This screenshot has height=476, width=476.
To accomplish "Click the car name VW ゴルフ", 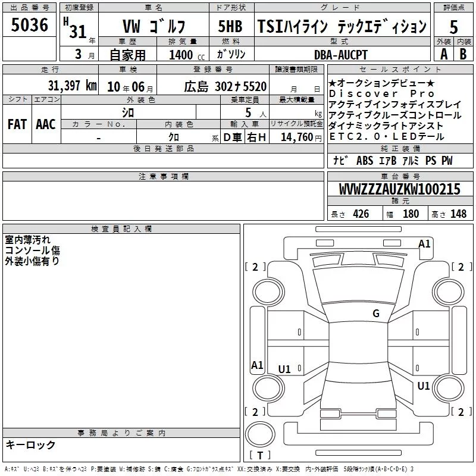I will (154, 26).
